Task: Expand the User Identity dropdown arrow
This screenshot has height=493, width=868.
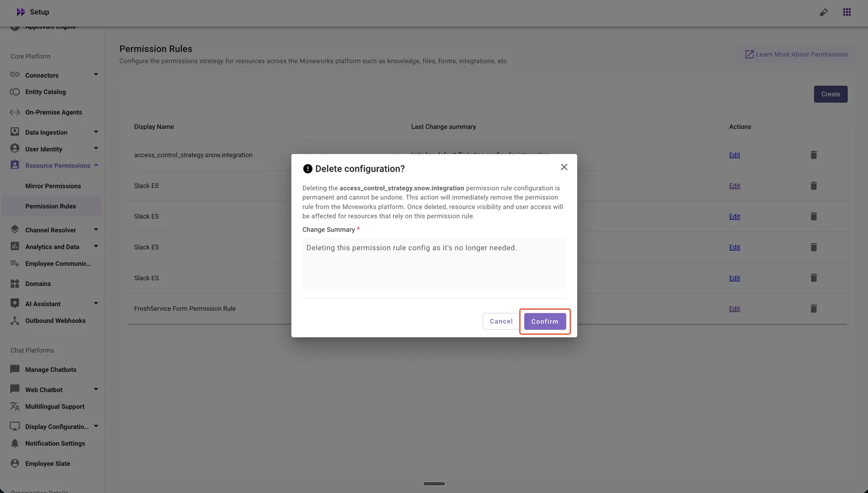Action: point(96,149)
